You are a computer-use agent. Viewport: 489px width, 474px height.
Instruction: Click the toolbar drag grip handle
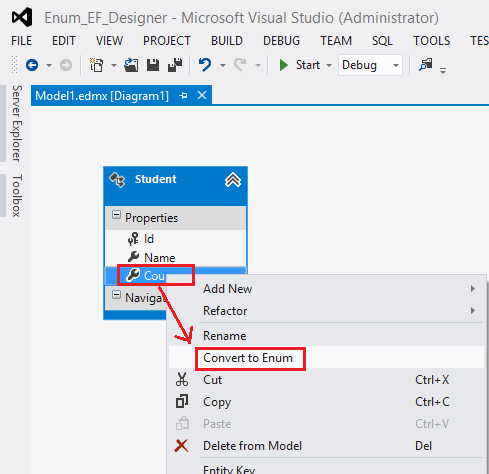coord(14,65)
